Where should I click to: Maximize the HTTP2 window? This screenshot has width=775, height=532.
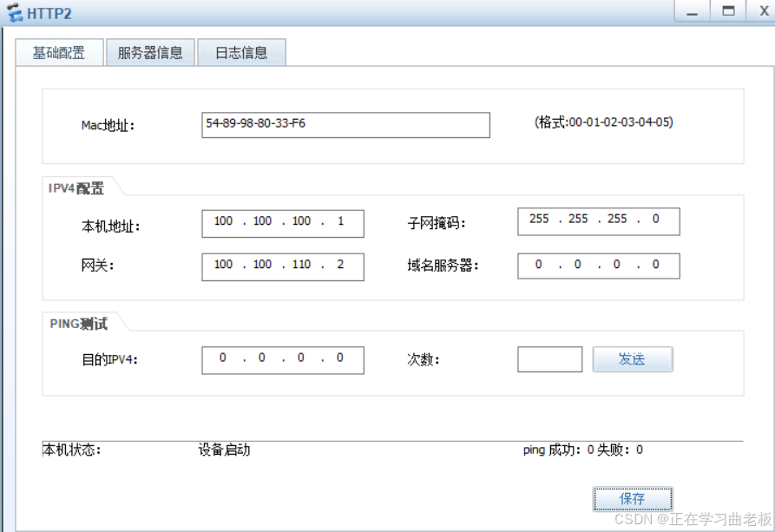tap(728, 11)
